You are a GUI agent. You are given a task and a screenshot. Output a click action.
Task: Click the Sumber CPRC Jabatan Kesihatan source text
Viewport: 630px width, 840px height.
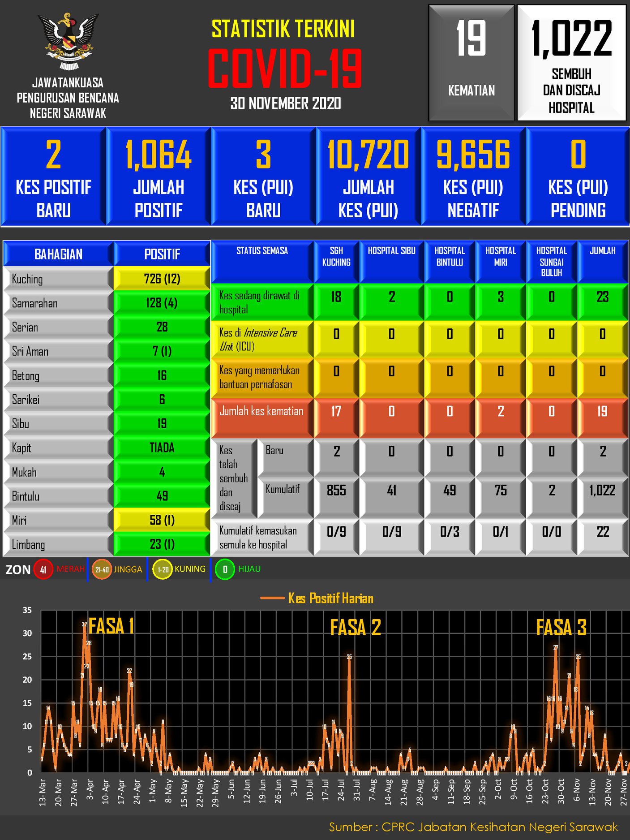[473, 827]
